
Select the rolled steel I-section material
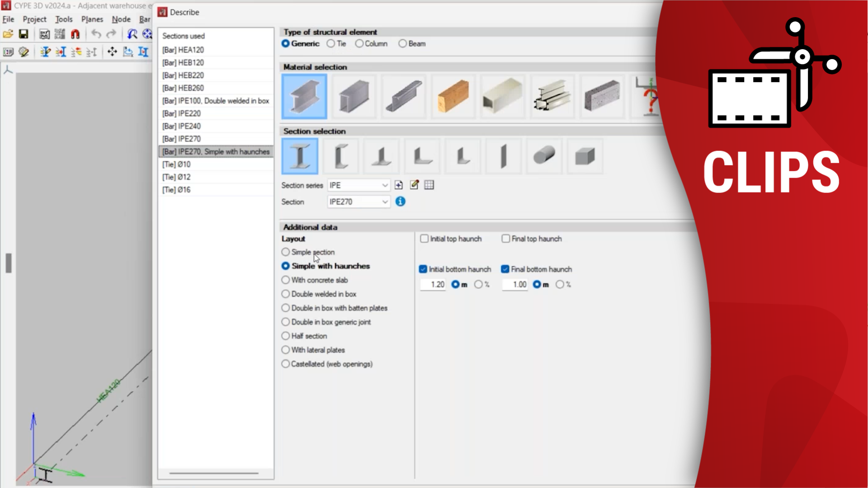pyautogui.click(x=304, y=96)
